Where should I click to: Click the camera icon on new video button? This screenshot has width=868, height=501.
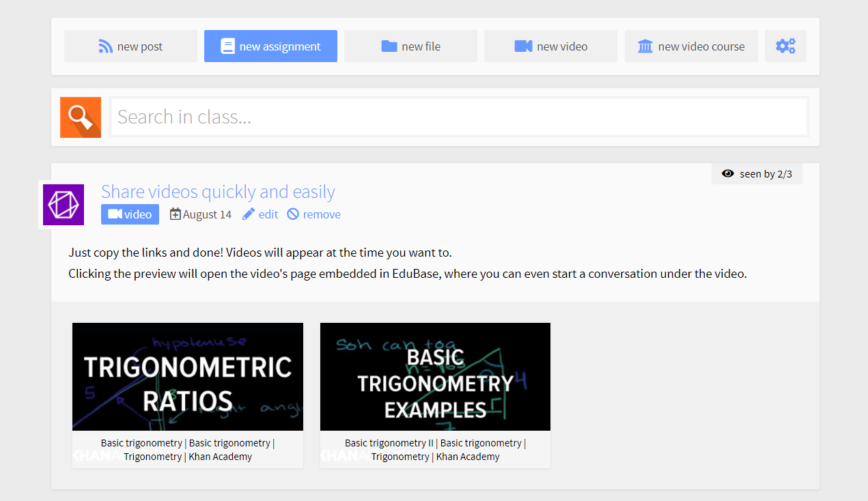[523, 46]
